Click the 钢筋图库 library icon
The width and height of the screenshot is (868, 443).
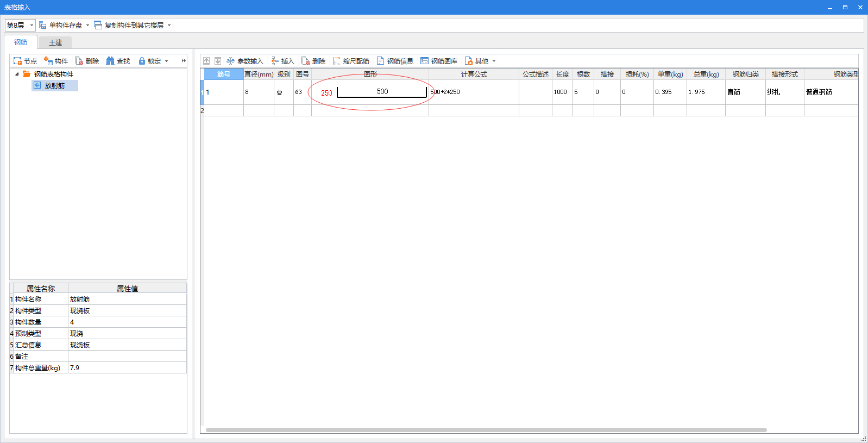point(424,61)
